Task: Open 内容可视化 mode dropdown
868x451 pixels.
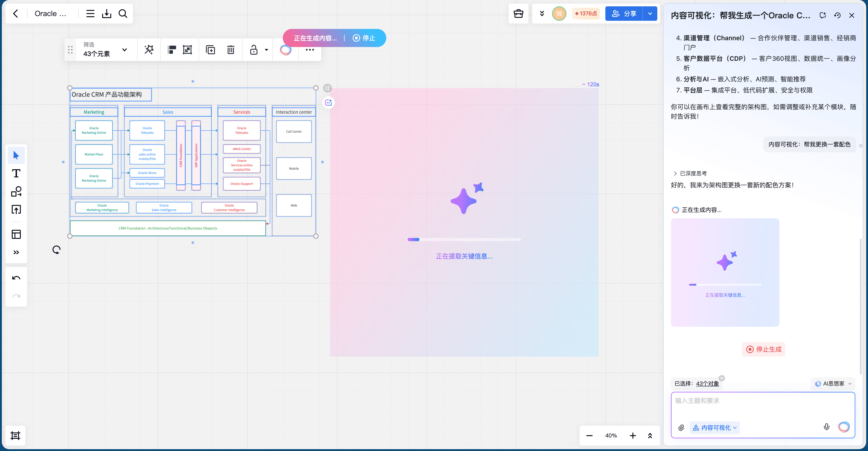Action: [714, 428]
